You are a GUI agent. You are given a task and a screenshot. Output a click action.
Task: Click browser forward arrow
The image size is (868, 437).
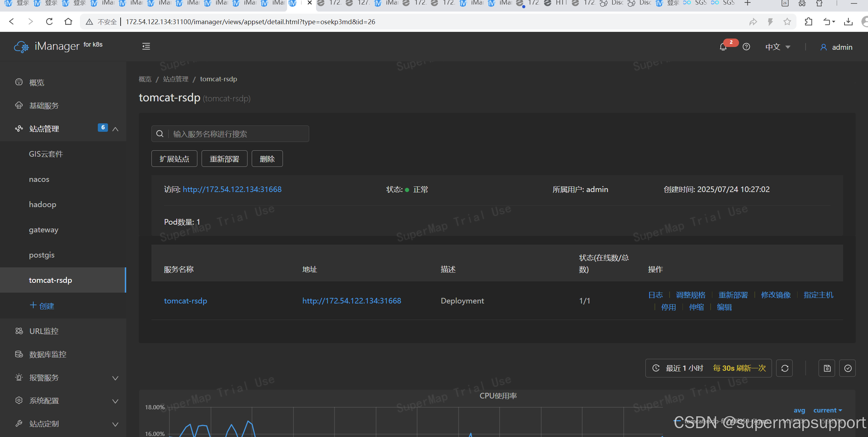pos(30,22)
